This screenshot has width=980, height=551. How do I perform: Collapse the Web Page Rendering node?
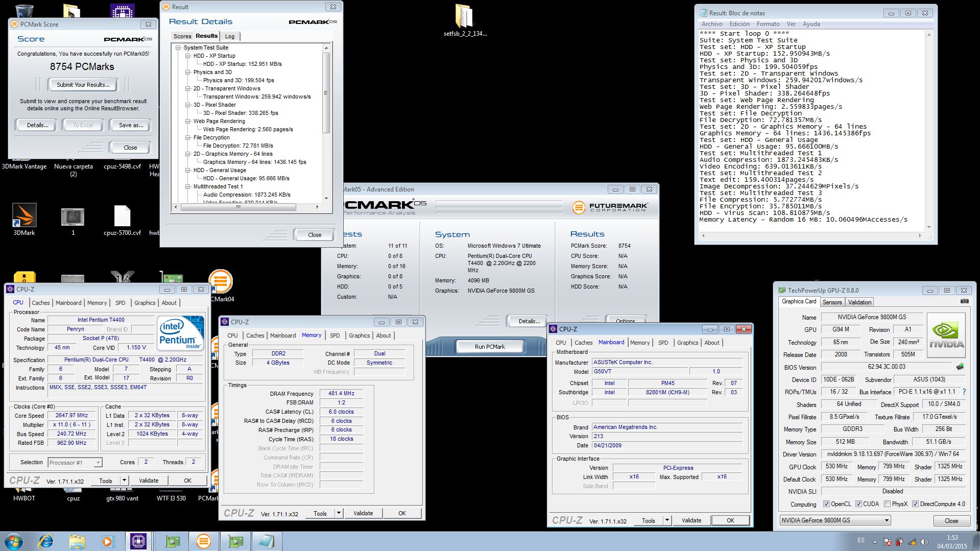click(x=188, y=121)
